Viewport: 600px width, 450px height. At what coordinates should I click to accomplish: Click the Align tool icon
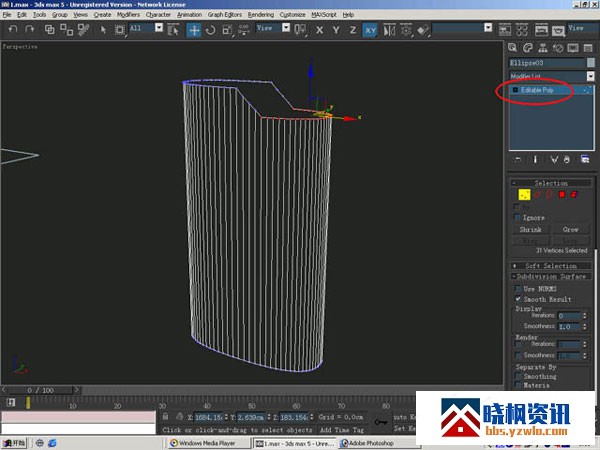pos(423,30)
